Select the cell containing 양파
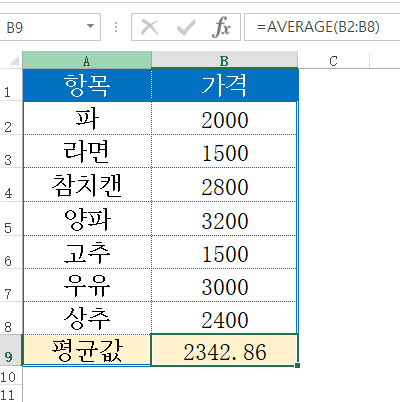 (87, 219)
